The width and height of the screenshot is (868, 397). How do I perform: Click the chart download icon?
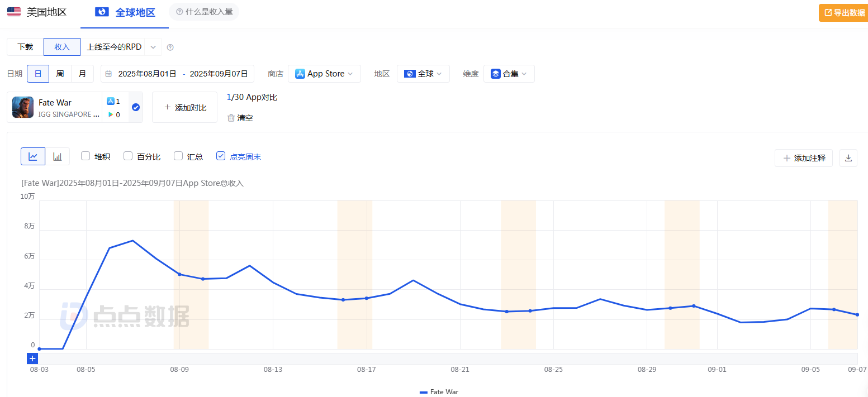tap(848, 158)
